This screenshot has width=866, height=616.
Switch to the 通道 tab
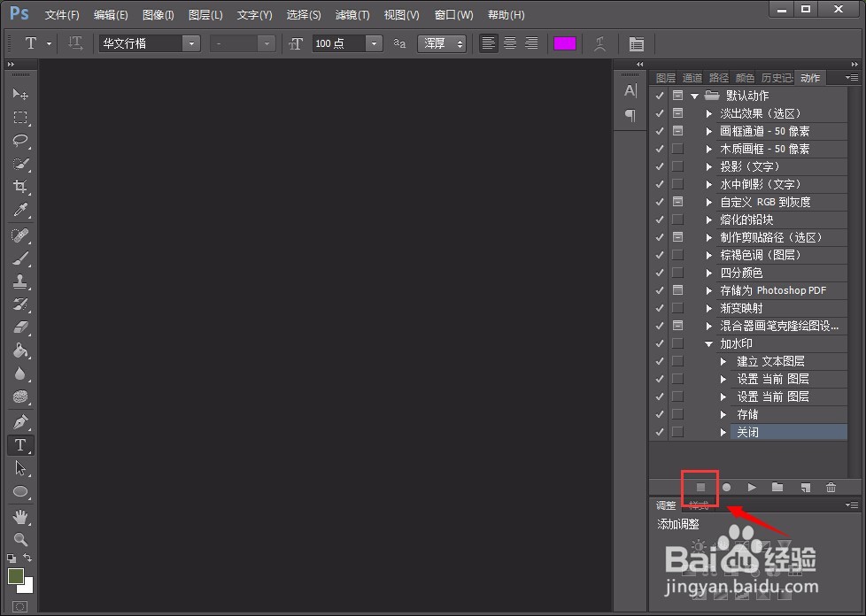coord(692,78)
